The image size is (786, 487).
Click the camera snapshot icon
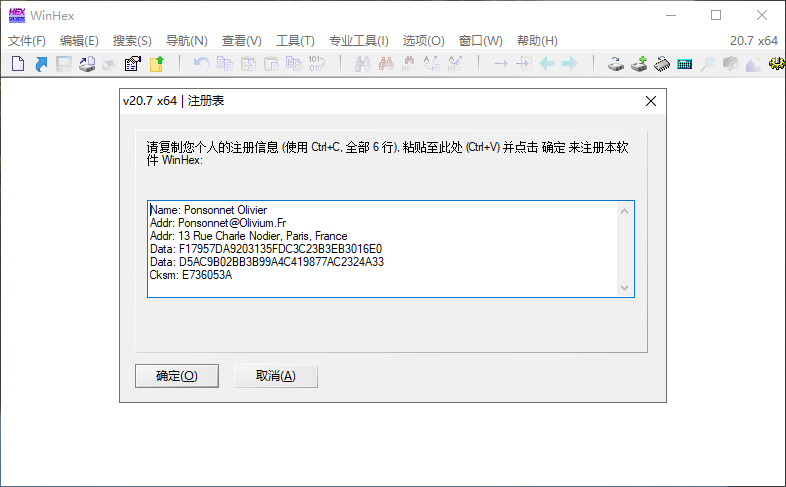[730, 64]
